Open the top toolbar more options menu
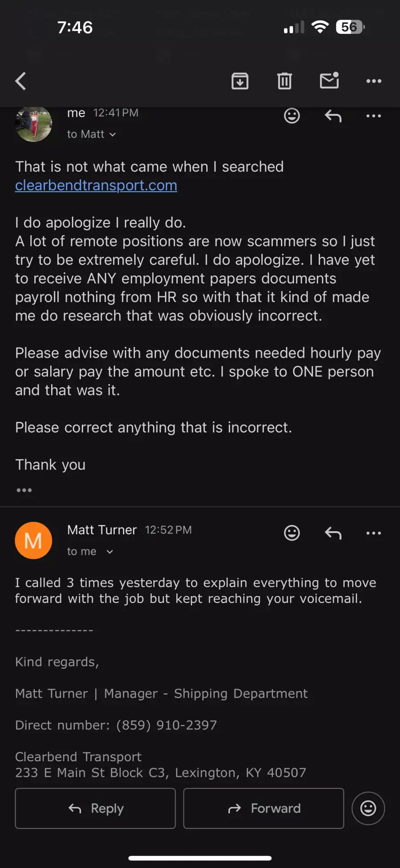Image resolution: width=400 pixels, height=868 pixels. point(374,81)
